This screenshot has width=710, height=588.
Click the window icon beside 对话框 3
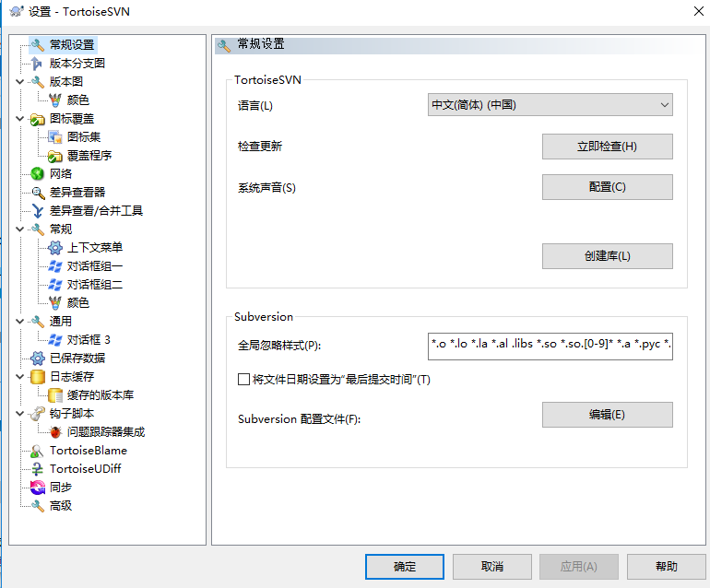point(54,340)
